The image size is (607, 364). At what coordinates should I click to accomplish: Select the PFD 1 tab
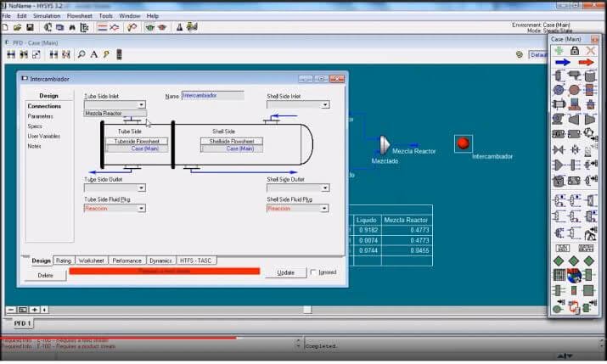pyautogui.click(x=22, y=323)
